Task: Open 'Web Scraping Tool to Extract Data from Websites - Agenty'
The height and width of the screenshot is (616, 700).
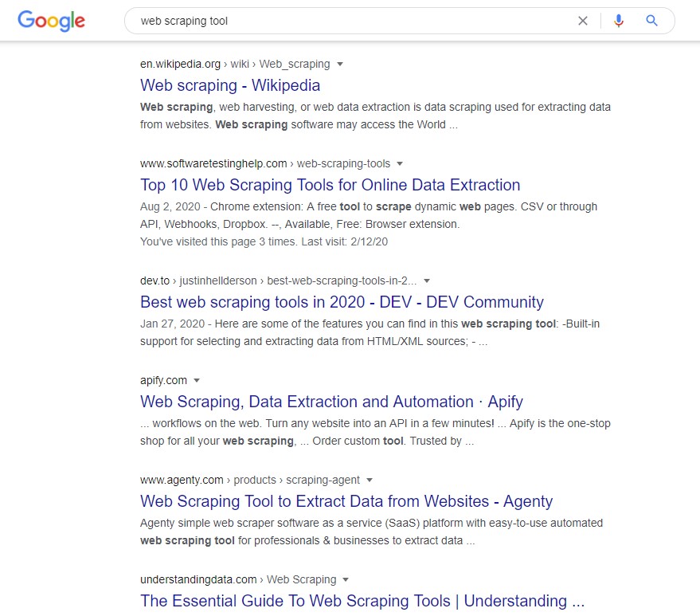Action: click(346, 501)
